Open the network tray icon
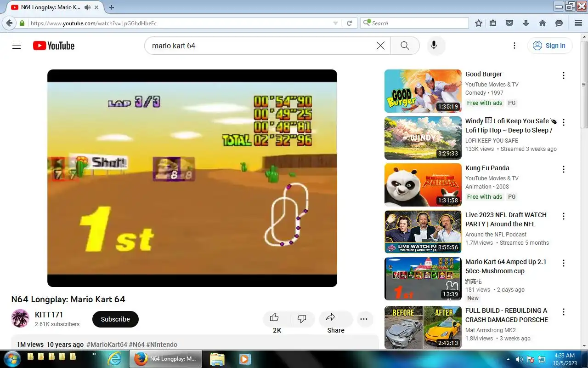Screen dimensions: 588x368 tap(542, 359)
